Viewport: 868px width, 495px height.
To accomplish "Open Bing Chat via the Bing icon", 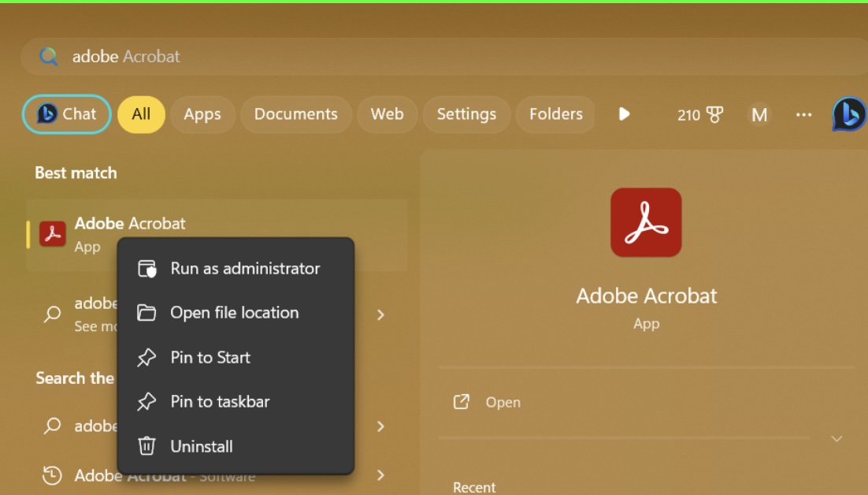I will click(x=850, y=114).
